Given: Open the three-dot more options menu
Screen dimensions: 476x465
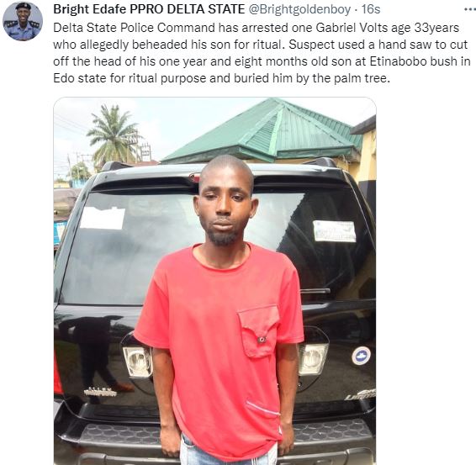Looking at the screenshot, I should (x=470, y=9).
